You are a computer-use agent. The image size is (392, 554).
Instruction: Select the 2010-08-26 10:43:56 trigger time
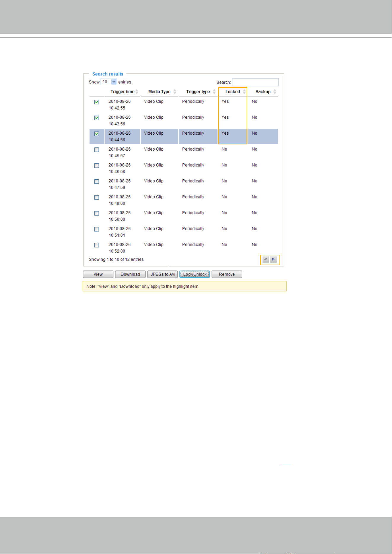pyautogui.click(x=120, y=121)
